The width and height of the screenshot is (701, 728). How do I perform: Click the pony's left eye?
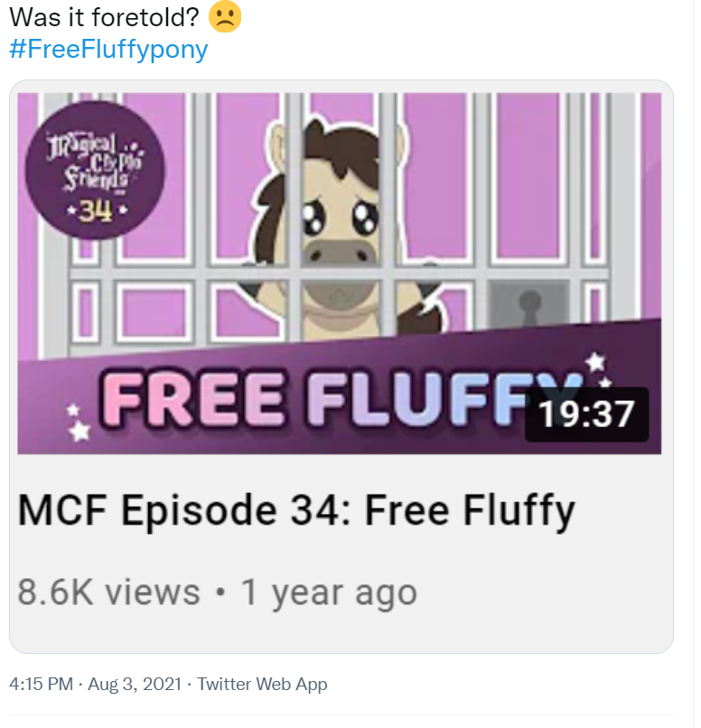click(312, 213)
